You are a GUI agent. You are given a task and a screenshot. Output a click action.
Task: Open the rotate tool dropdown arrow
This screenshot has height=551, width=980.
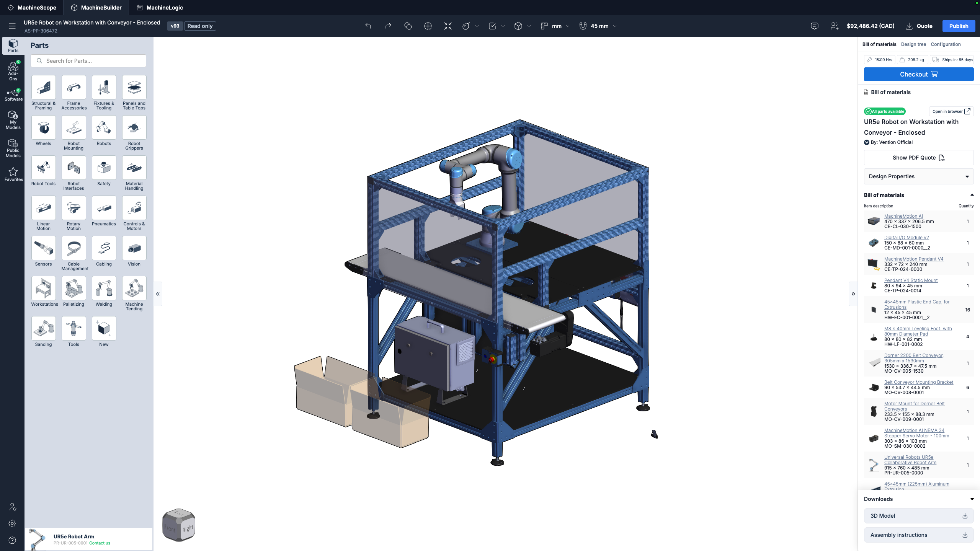477,26
